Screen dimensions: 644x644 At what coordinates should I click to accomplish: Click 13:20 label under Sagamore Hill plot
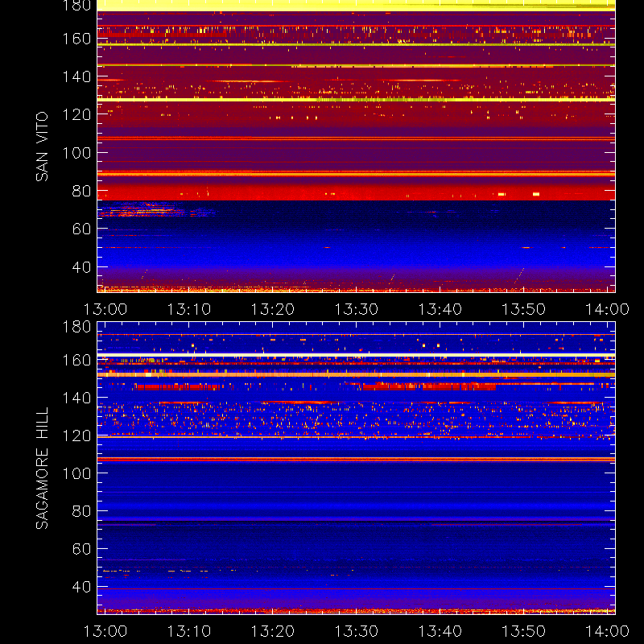tap(273, 631)
